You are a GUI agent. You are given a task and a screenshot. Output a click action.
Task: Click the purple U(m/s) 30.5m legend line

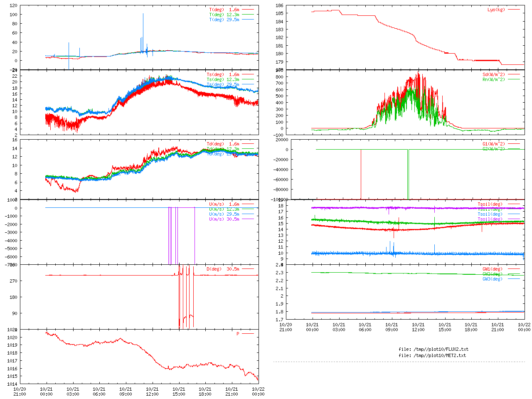248,219
